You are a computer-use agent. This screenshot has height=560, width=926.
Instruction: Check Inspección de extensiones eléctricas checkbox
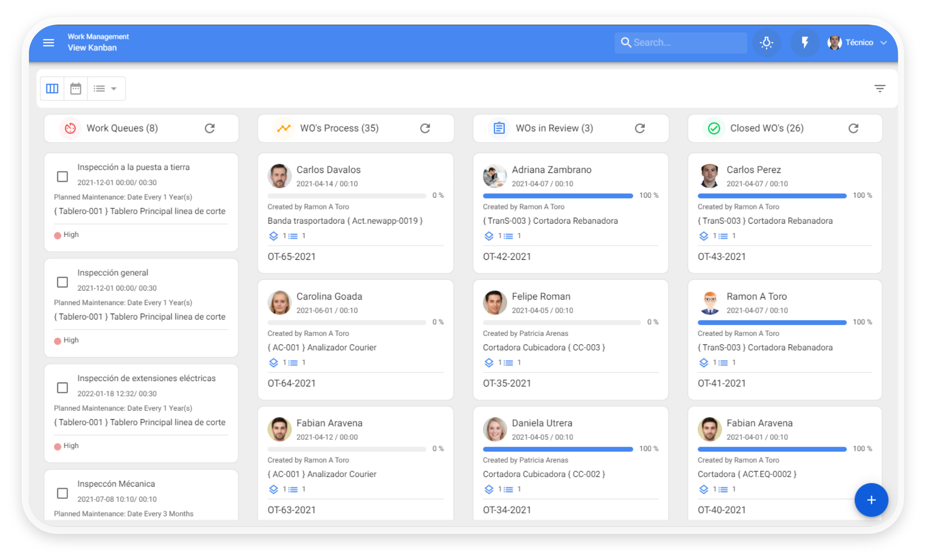click(62, 388)
